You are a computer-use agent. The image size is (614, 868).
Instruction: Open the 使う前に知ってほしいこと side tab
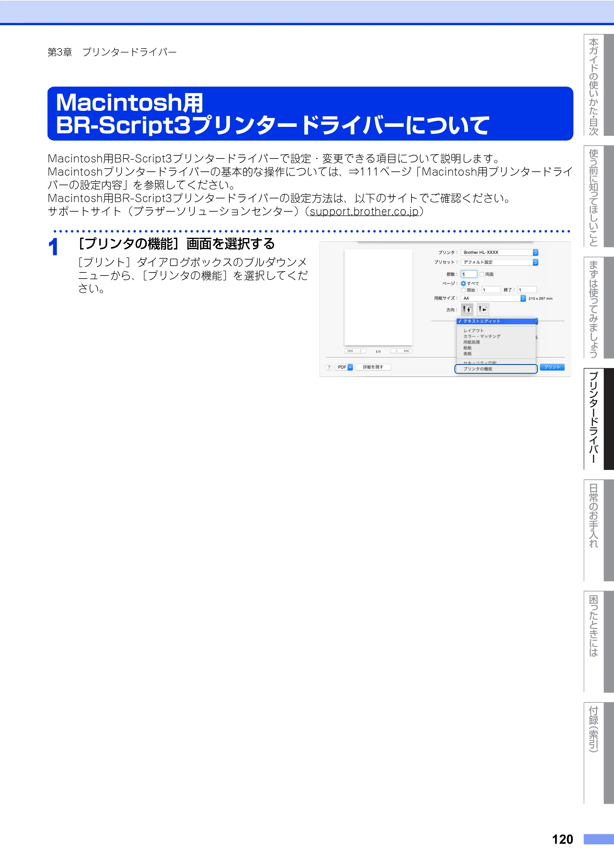599,196
